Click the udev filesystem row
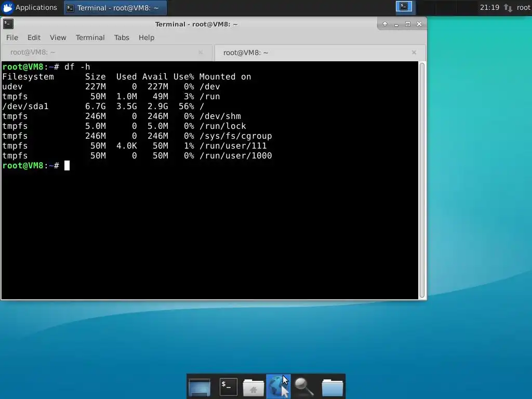 point(111,87)
